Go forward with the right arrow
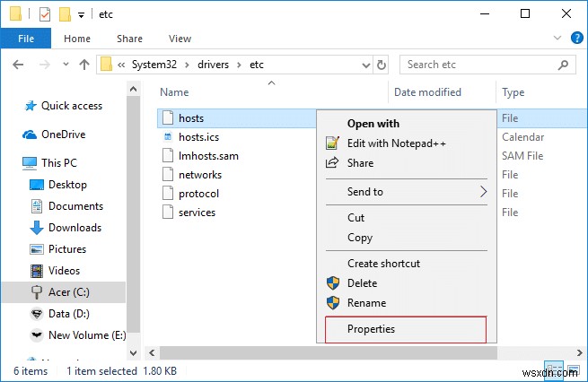This screenshot has width=588, height=382. pos(45,65)
